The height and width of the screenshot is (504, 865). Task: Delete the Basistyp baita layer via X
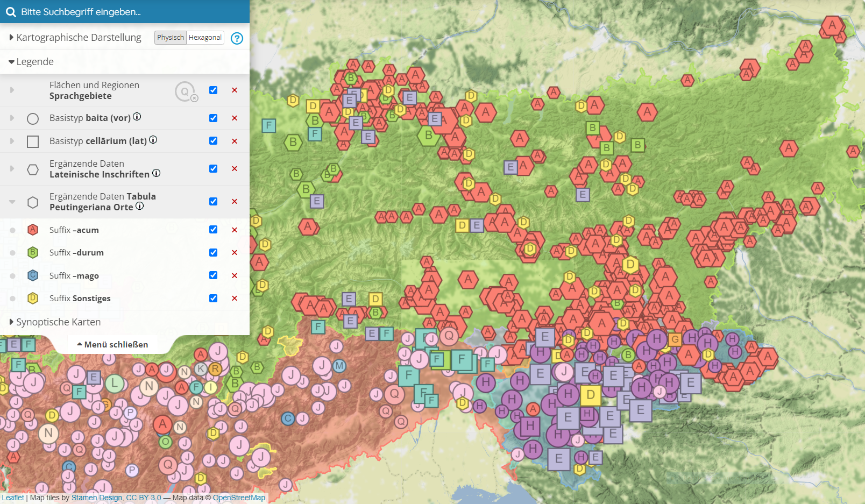pyautogui.click(x=235, y=118)
